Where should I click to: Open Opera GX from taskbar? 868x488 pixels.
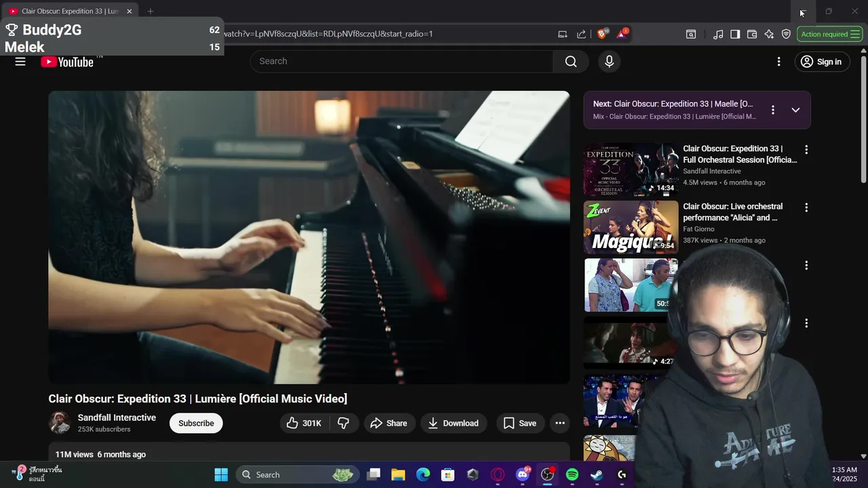coord(498,474)
